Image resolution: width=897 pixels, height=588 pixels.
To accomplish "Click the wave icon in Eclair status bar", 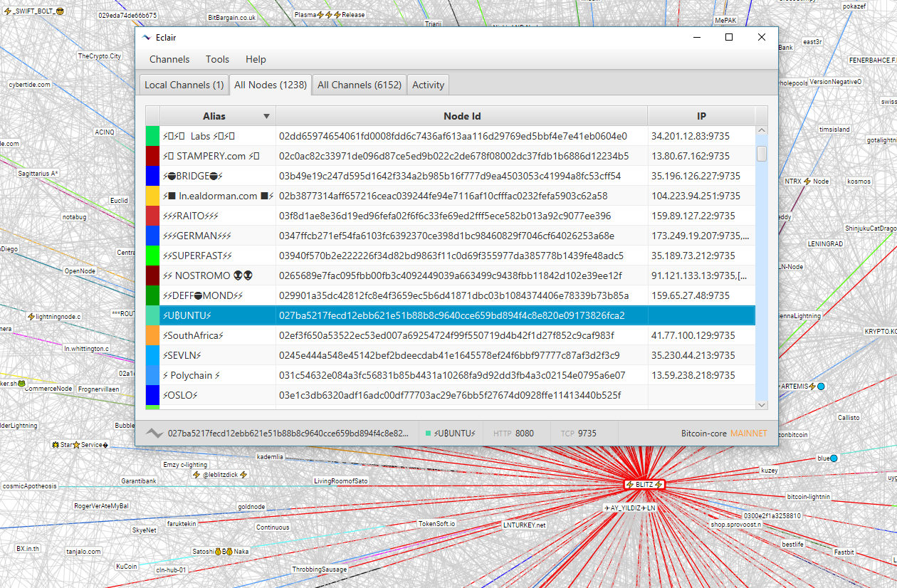I will tap(154, 433).
